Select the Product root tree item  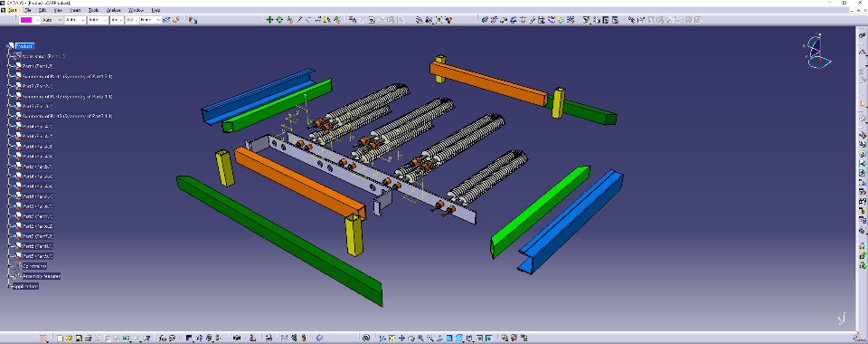coord(24,46)
